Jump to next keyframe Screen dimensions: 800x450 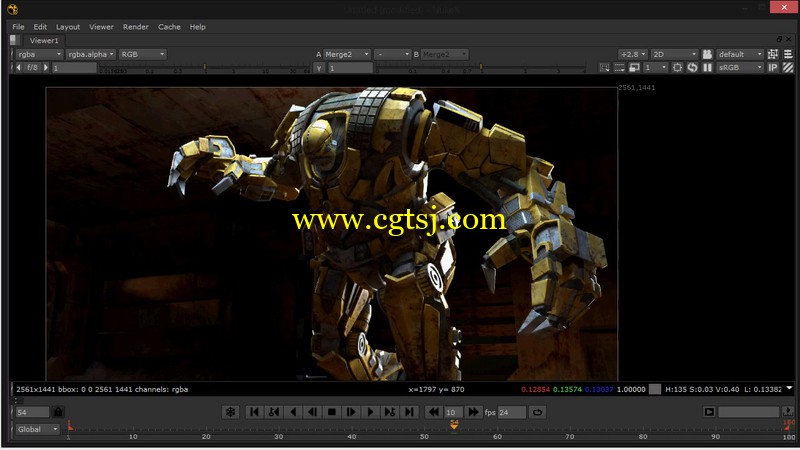(390, 412)
